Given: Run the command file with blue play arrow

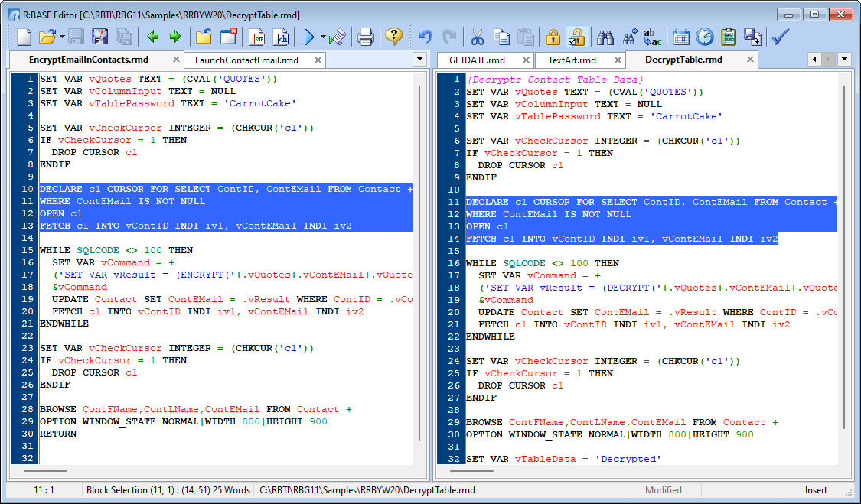Looking at the screenshot, I should point(309,37).
